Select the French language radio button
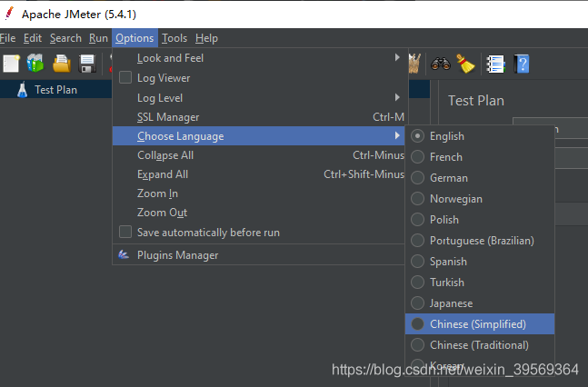 tap(418, 157)
